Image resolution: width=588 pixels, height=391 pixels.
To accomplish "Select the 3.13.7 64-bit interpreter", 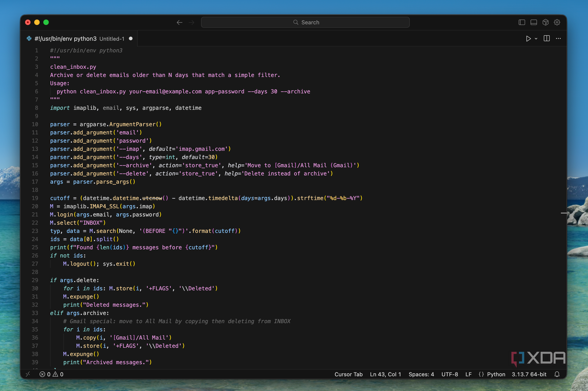I will click(529, 374).
